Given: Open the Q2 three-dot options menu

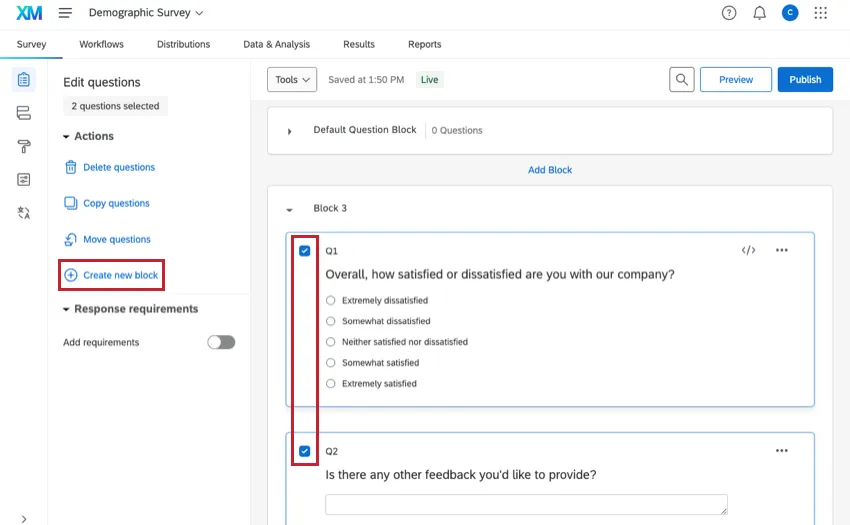Looking at the screenshot, I should pos(782,451).
